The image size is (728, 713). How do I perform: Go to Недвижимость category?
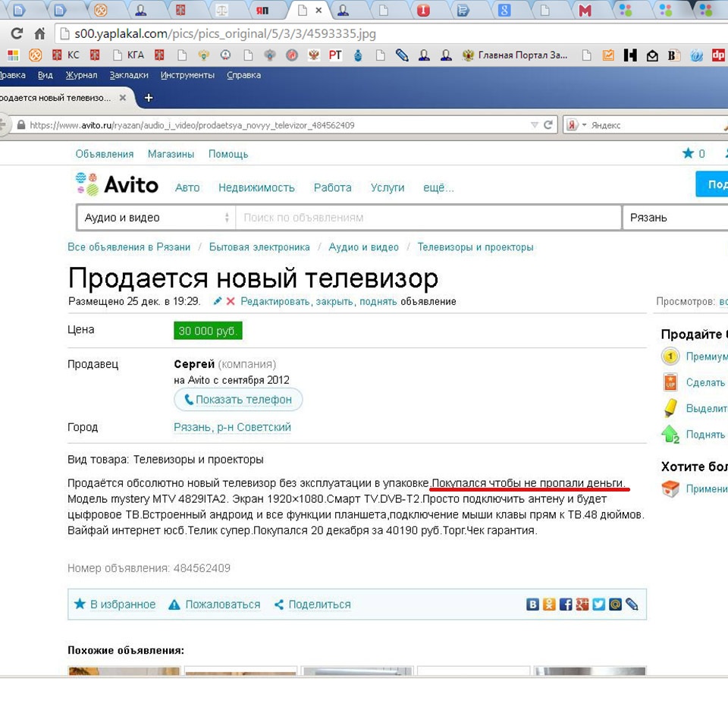pos(256,187)
